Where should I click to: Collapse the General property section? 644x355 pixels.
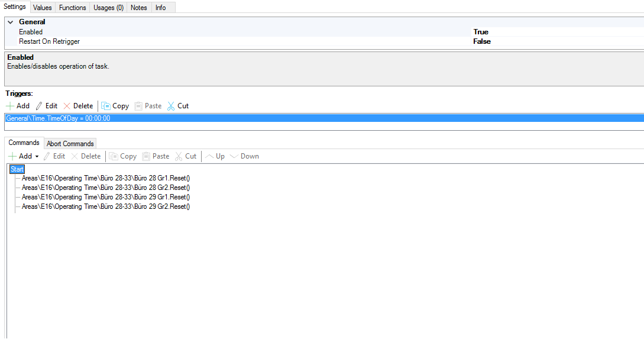[x=10, y=22]
